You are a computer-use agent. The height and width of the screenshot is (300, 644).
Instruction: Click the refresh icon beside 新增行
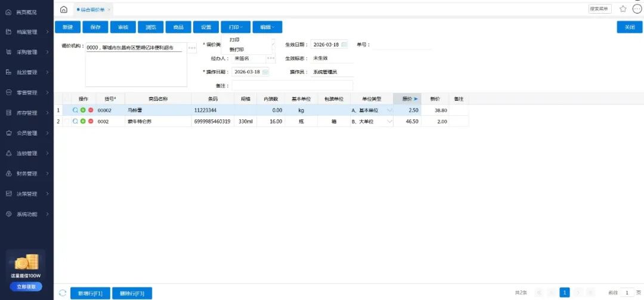click(x=63, y=293)
